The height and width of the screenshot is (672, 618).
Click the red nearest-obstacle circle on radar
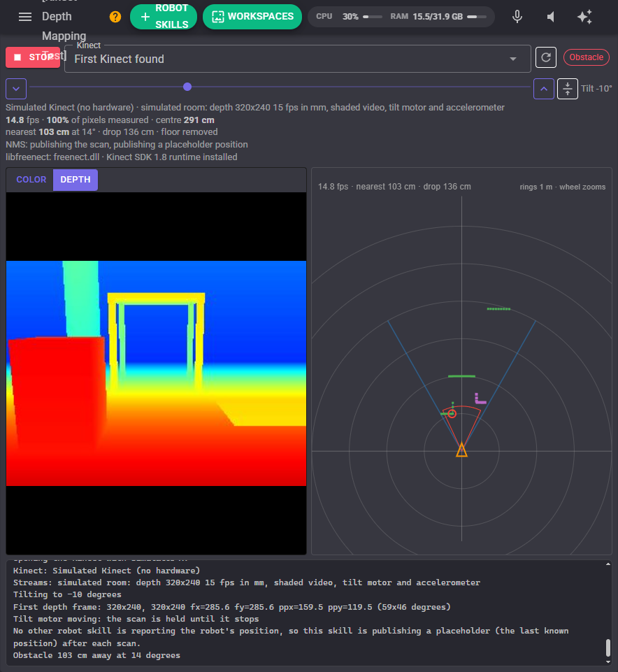tap(452, 413)
